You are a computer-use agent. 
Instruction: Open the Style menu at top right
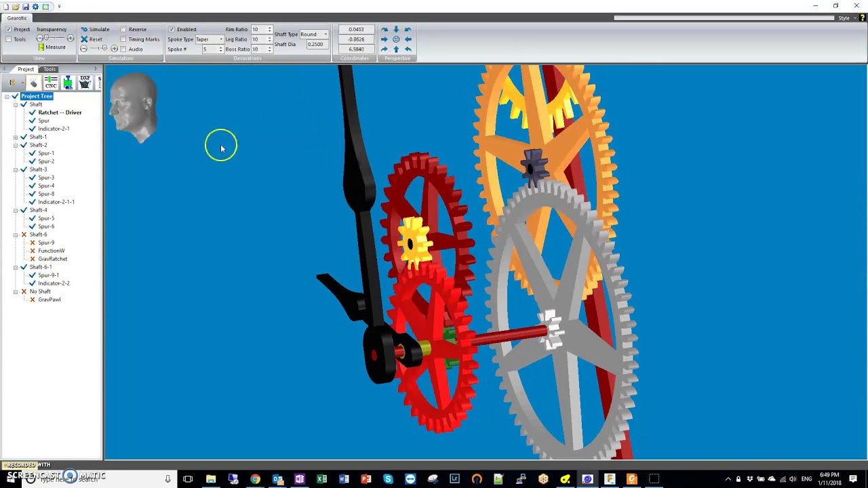[x=845, y=18]
